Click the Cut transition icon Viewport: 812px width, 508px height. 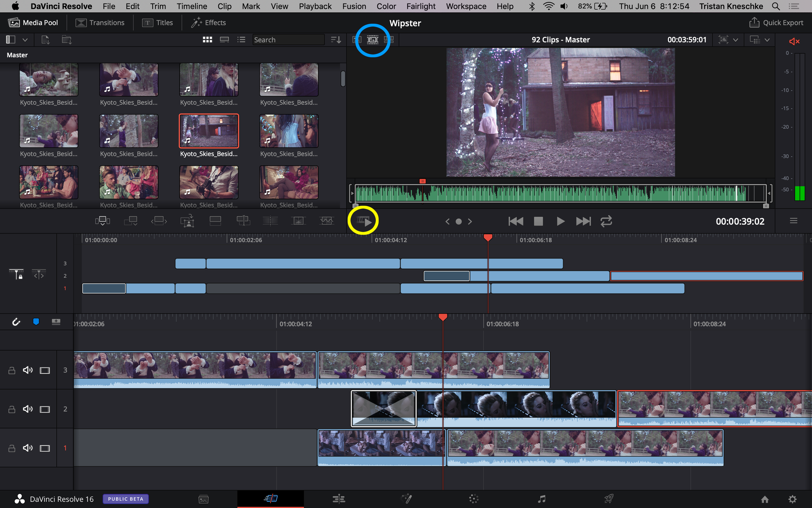(x=270, y=221)
